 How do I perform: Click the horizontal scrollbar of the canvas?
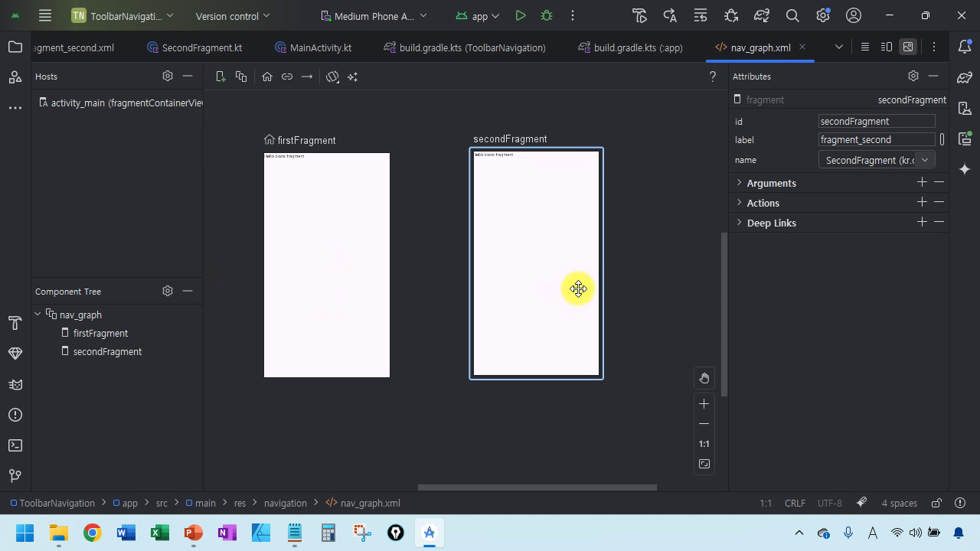[537, 487]
